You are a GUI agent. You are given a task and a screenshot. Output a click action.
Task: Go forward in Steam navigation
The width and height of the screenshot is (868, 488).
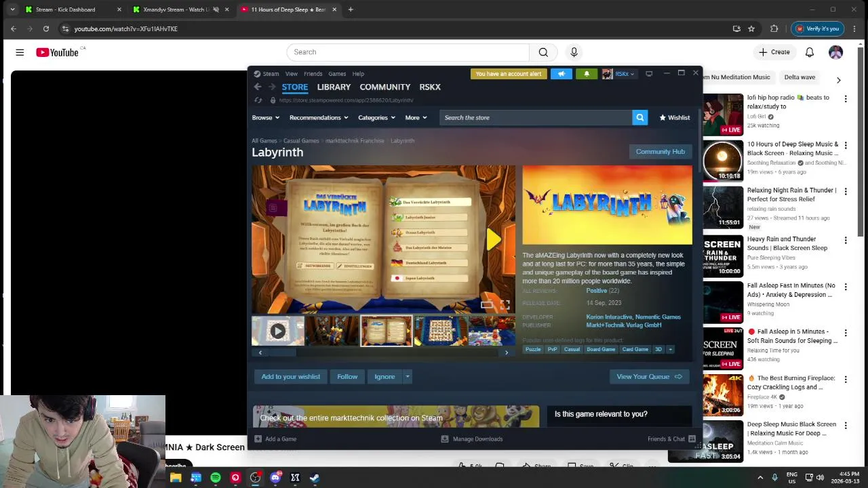tap(272, 87)
